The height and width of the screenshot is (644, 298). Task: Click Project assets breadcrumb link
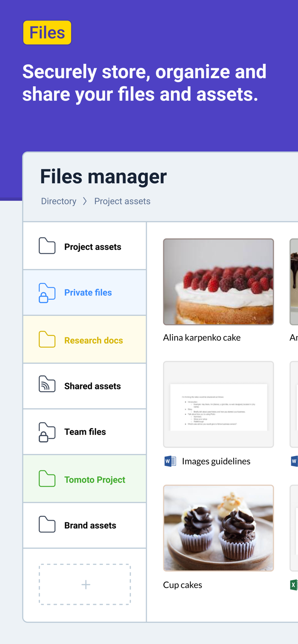122,201
